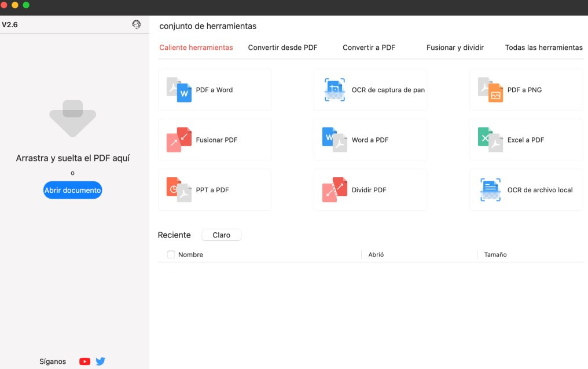Launch OCR de captura de pantalla tool
The image size is (588, 369).
(370, 90)
